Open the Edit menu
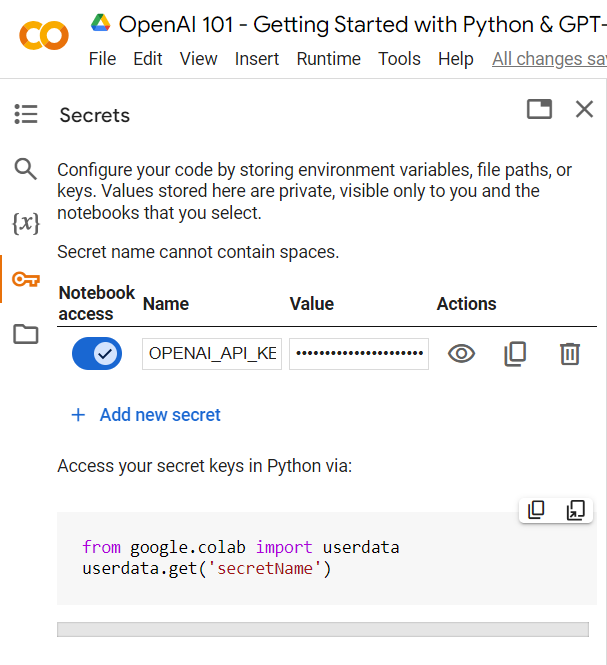This screenshot has height=665, width=607. point(148,59)
